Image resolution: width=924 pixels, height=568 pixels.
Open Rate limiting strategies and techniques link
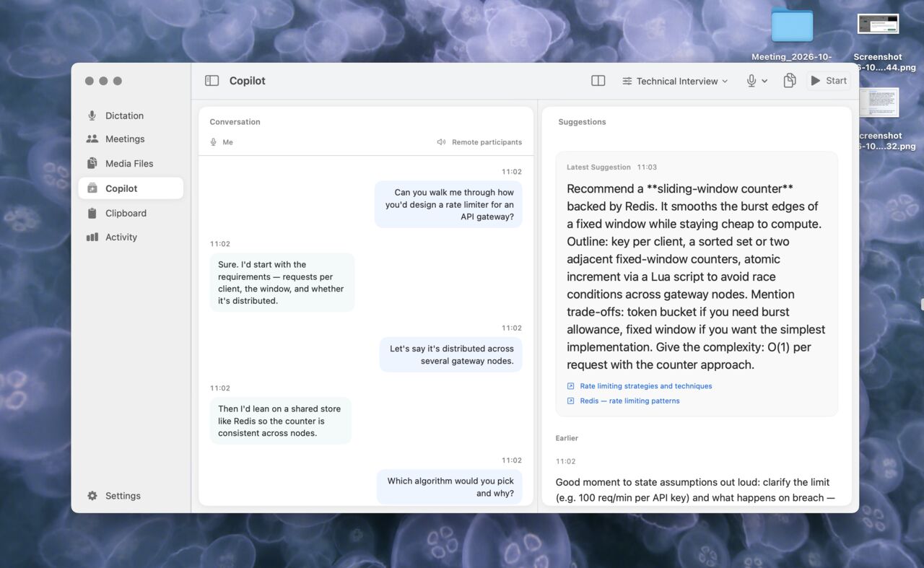tap(646, 386)
